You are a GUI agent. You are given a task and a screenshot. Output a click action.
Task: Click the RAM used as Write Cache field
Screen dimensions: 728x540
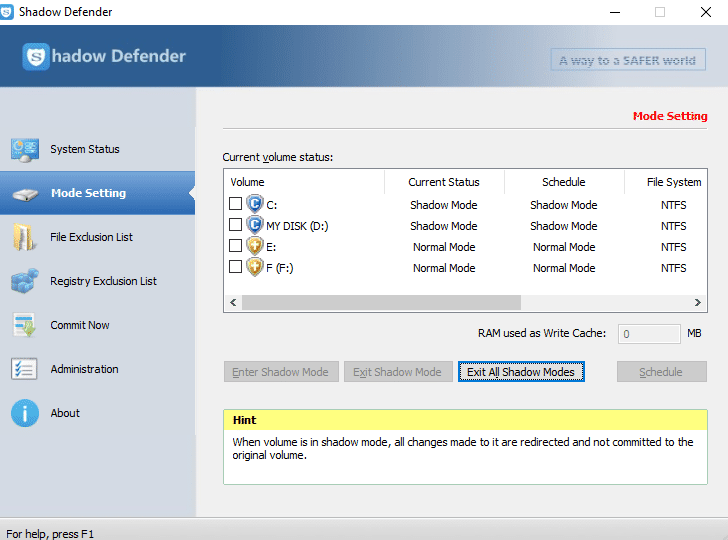click(649, 334)
